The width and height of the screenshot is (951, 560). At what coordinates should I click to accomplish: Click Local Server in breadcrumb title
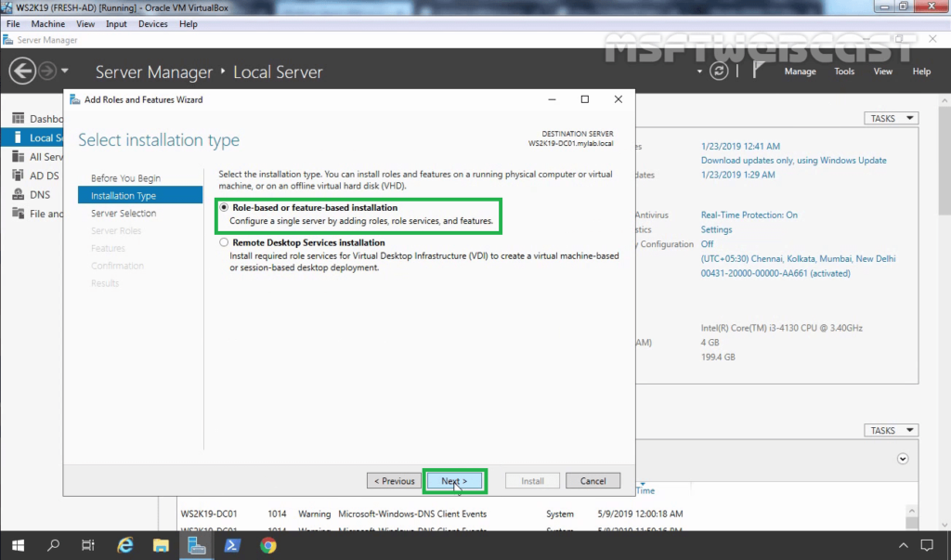pos(278,72)
